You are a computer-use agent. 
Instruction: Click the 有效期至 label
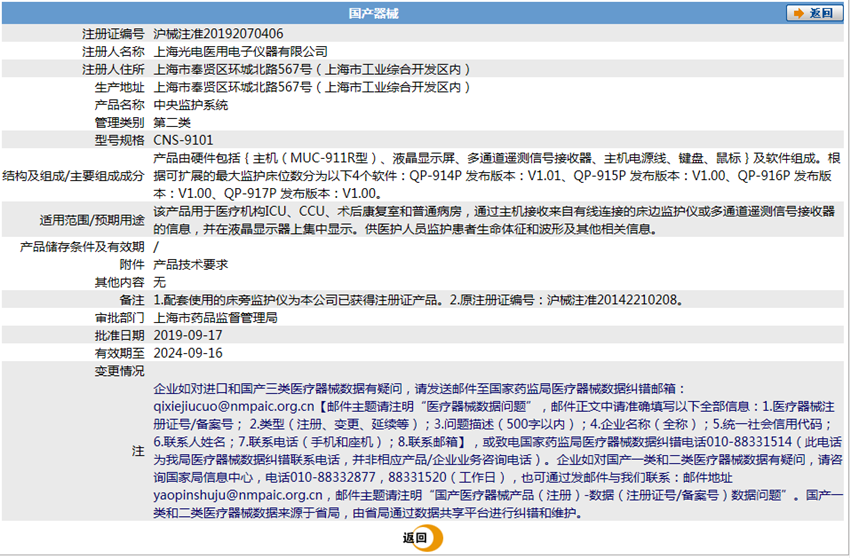click(120, 353)
